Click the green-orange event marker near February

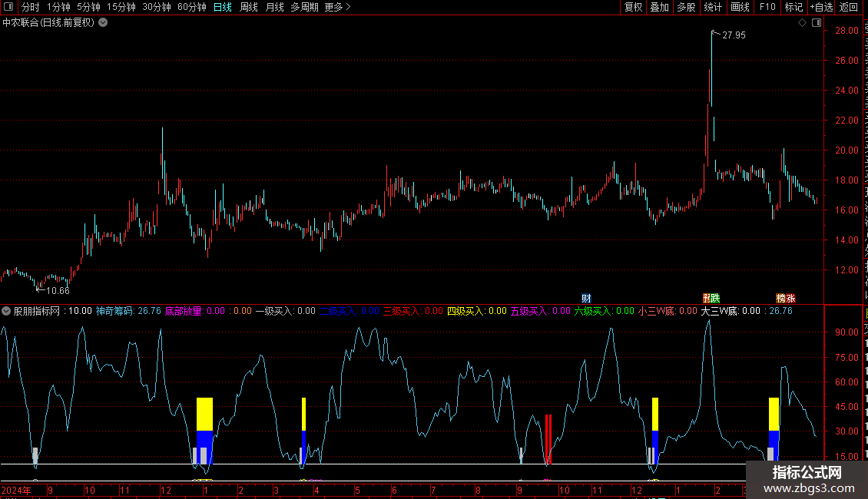click(711, 298)
